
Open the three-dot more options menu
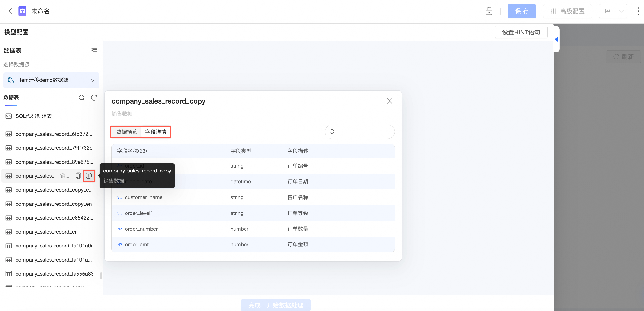638,11
